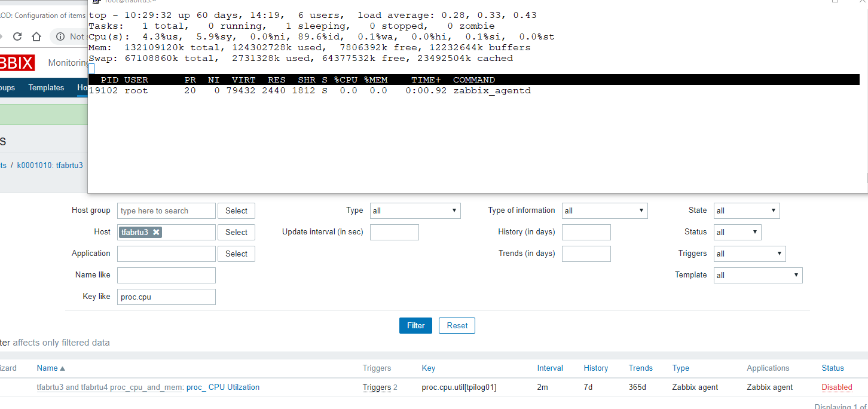
Task: Click the Zabbix agent type value
Action: (x=695, y=387)
